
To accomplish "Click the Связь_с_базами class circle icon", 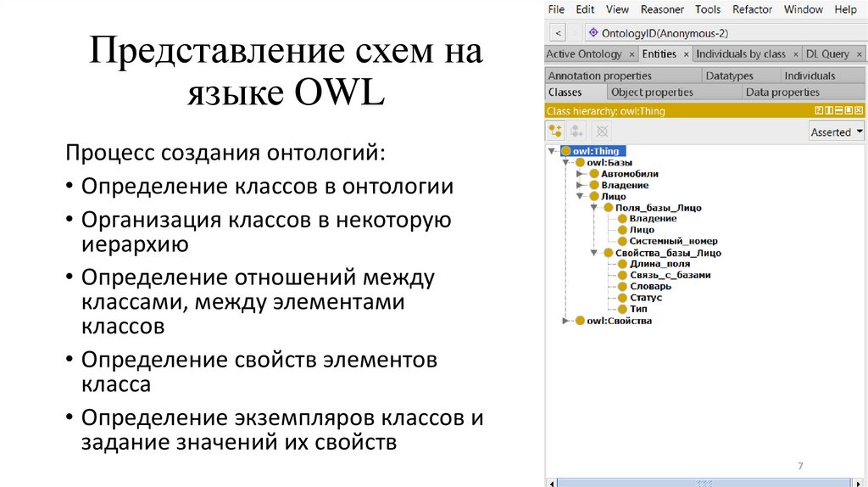I will pyautogui.click(x=622, y=275).
